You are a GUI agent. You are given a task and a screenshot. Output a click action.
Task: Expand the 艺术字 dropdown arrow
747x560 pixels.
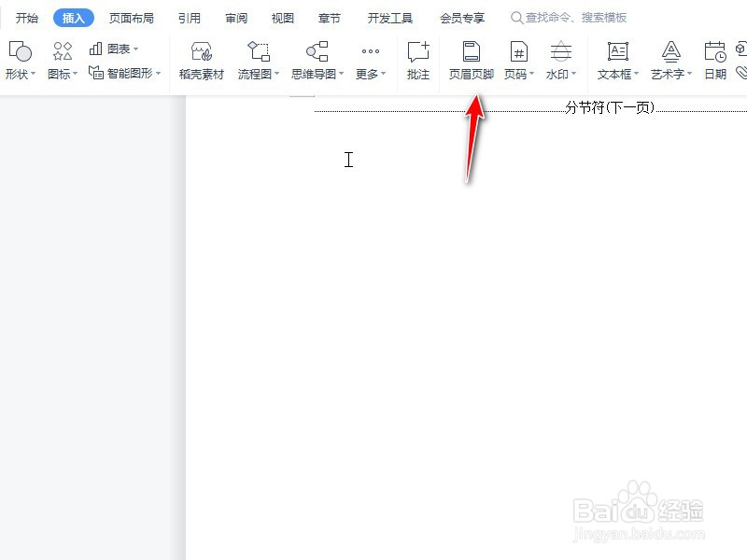(689, 74)
